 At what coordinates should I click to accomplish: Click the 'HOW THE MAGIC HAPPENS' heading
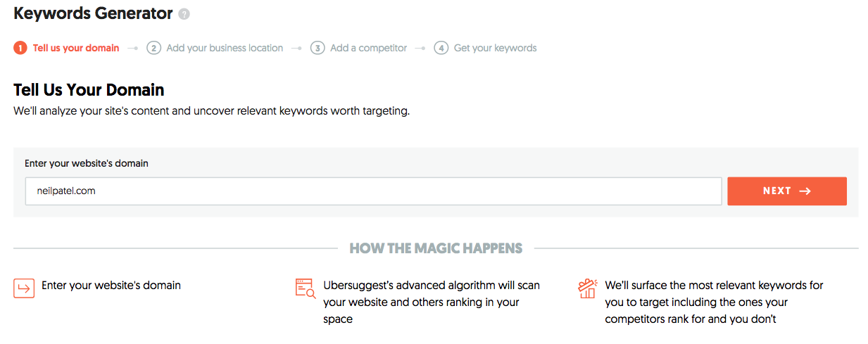436,248
